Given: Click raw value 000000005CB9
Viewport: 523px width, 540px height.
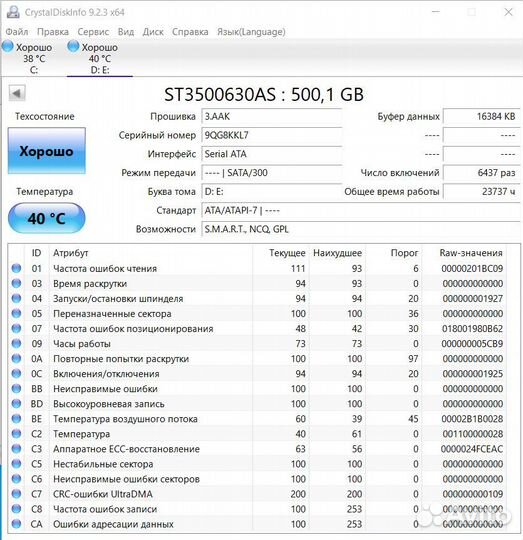Looking at the screenshot, I should [x=472, y=343].
